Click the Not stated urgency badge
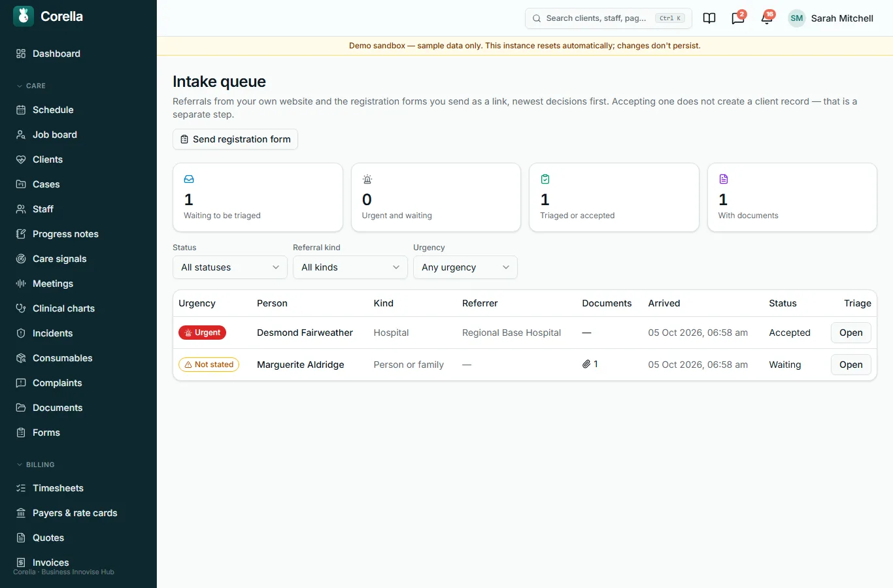This screenshot has height=588, width=893. pos(209,365)
